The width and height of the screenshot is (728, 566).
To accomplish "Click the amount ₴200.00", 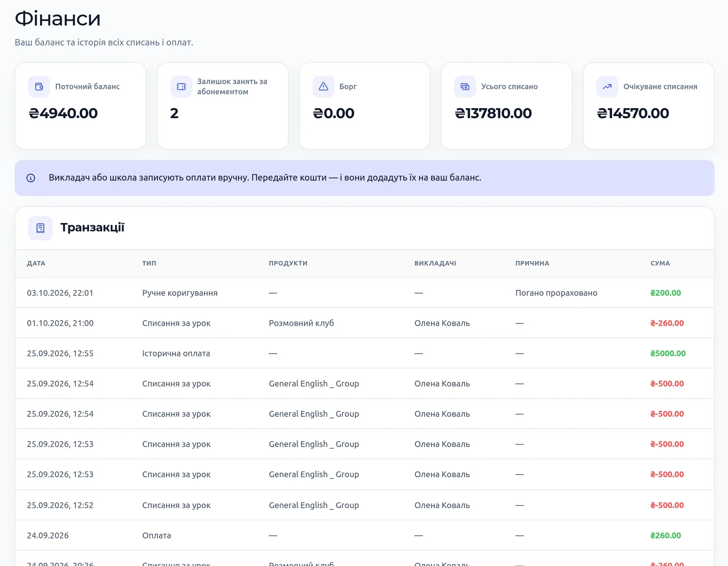I will (666, 293).
